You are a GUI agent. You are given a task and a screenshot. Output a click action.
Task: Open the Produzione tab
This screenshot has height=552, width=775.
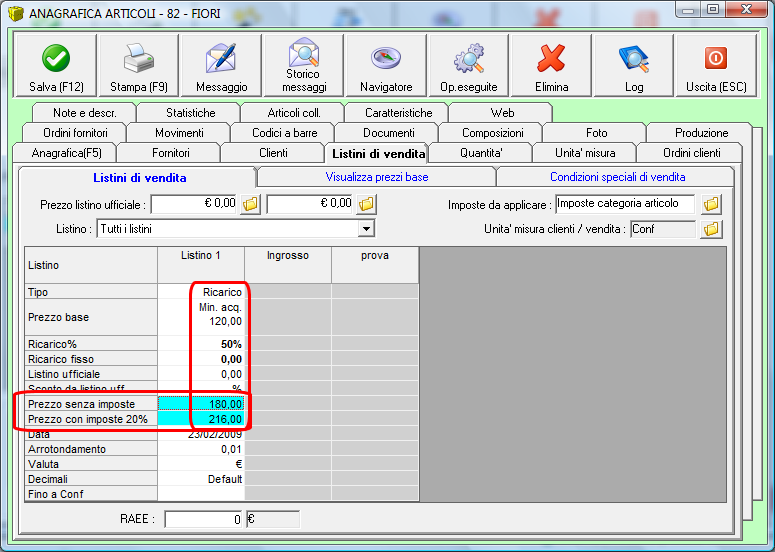point(701,133)
